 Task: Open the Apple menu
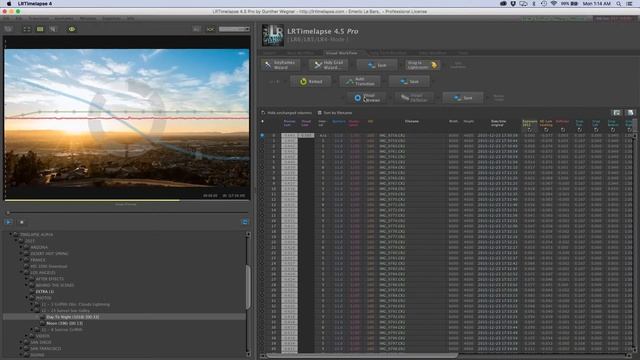coord(9,4)
